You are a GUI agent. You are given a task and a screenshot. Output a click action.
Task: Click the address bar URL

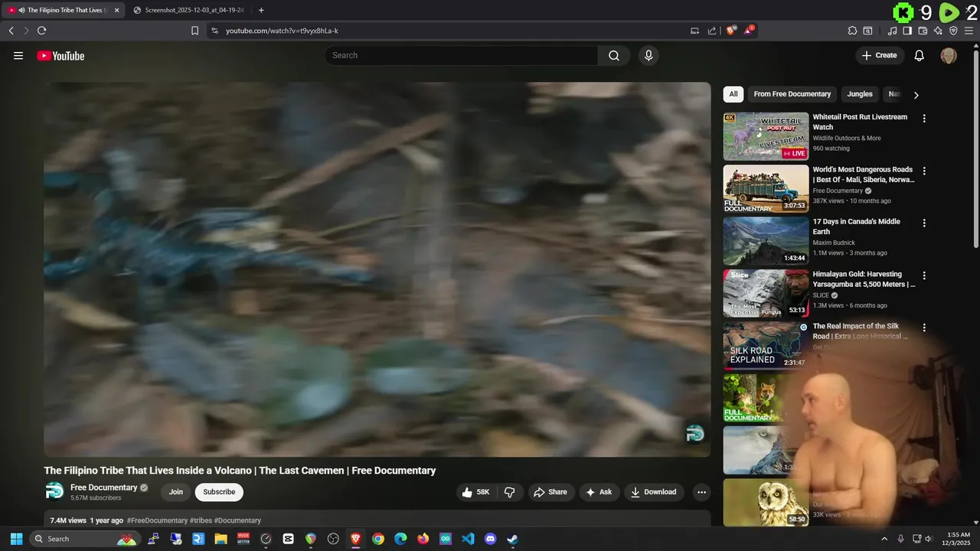(x=282, y=31)
